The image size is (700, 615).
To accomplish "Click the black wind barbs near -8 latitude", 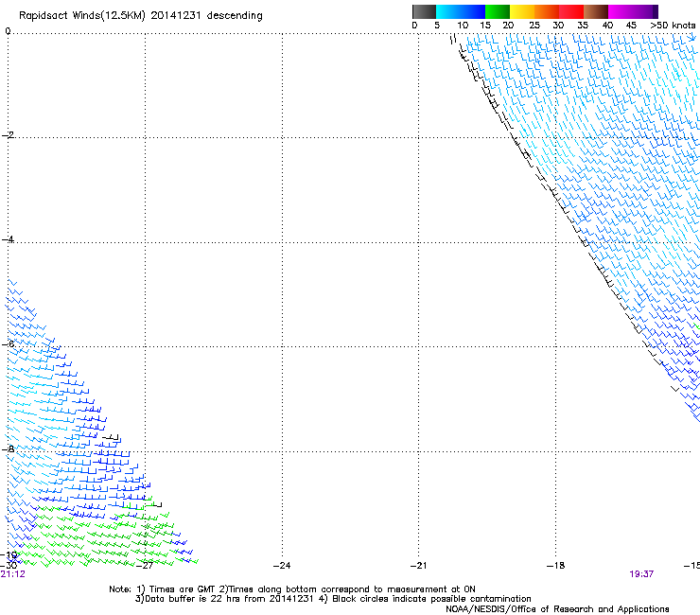I will (x=112, y=437).
